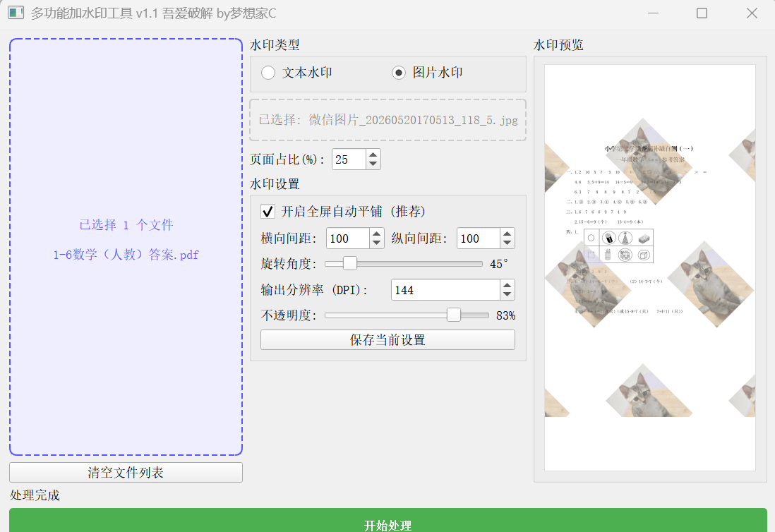This screenshot has height=532, width=775.
Task: Click the 45° rotation value label
Action: 499,265
